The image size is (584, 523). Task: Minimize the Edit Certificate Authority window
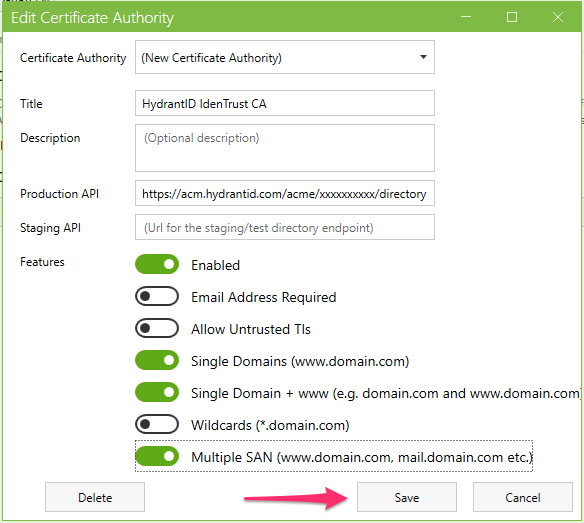pos(466,17)
